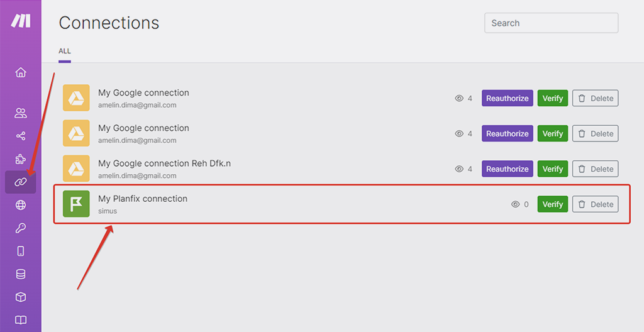The width and height of the screenshot is (644, 332).
Task: Open Data stores via database icon
Action: [x=21, y=274]
